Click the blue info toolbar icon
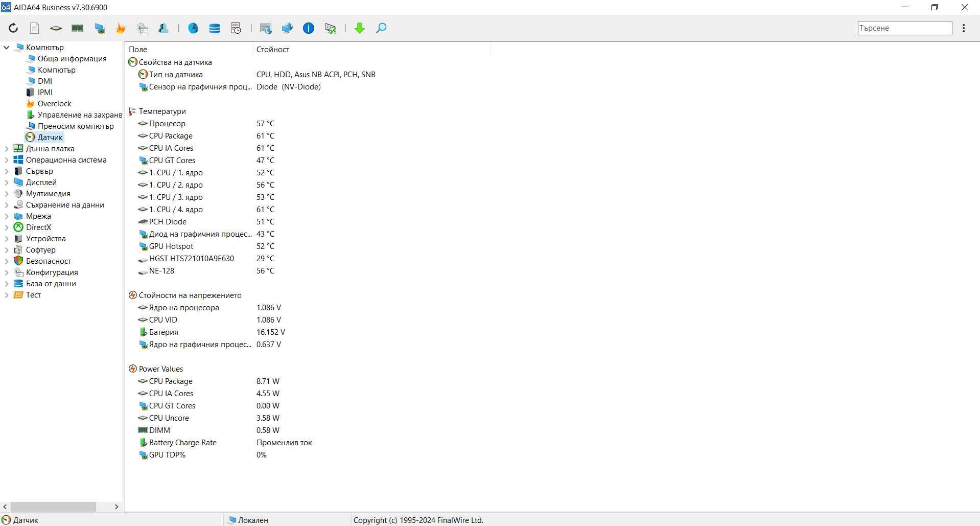Viewport: 980px width, 526px height. (x=309, y=28)
